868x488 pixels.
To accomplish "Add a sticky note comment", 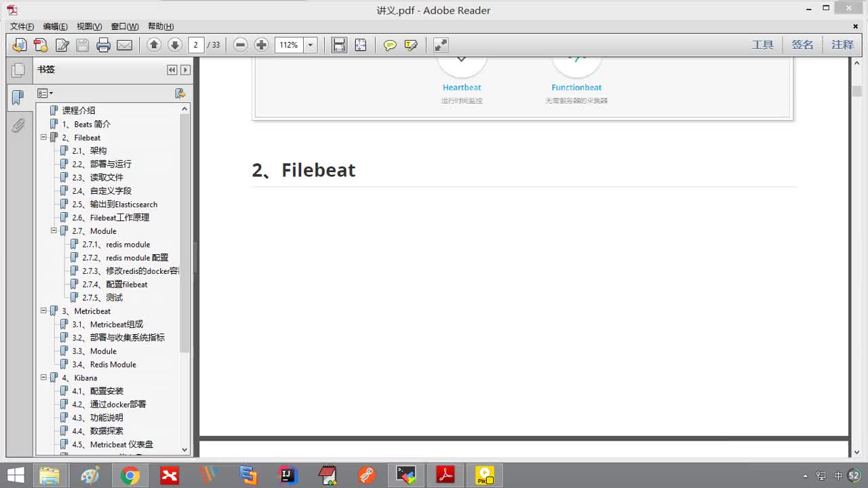I will tap(390, 45).
